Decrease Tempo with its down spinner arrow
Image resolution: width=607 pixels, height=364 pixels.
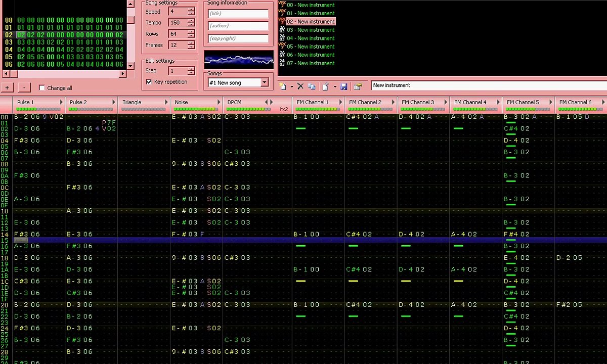pyautogui.click(x=191, y=25)
